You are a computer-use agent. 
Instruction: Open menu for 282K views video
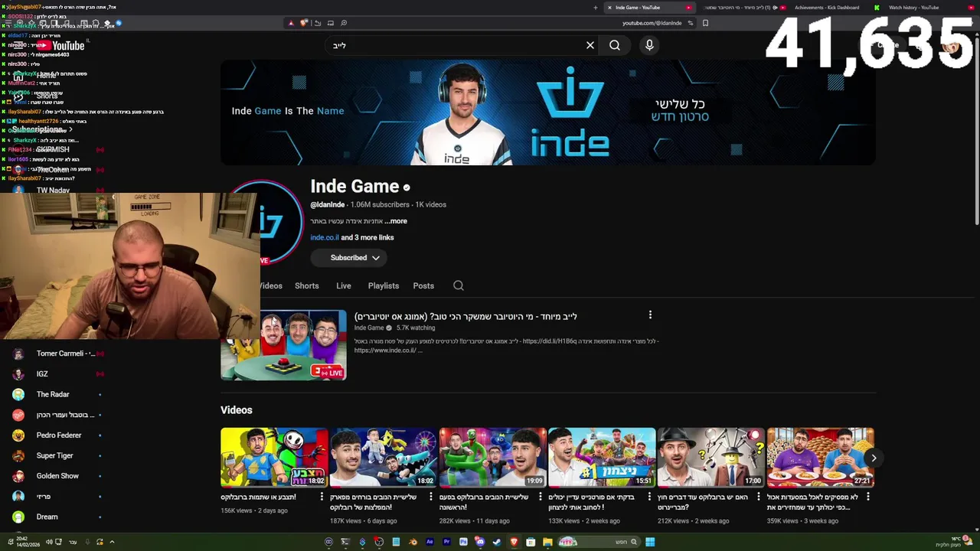click(542, 497)
